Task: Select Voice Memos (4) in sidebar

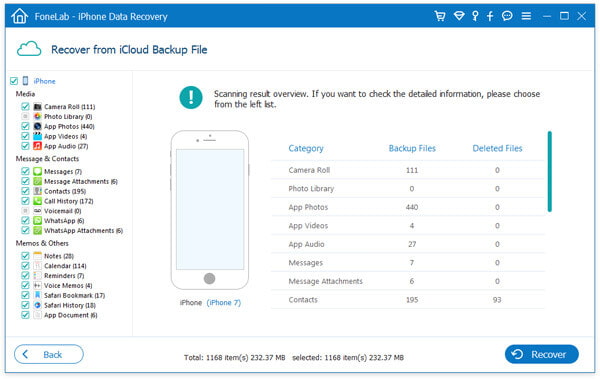Action: click(x=68, y=286)
